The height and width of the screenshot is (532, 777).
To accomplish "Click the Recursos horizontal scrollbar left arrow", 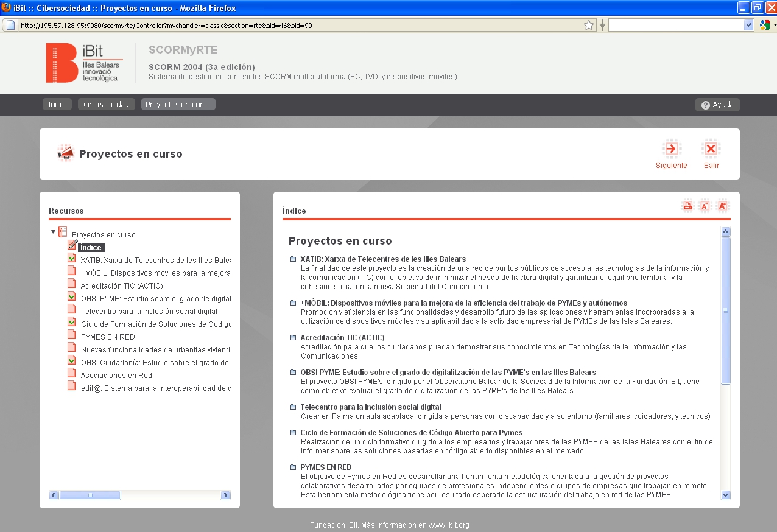I will (54, 495).
